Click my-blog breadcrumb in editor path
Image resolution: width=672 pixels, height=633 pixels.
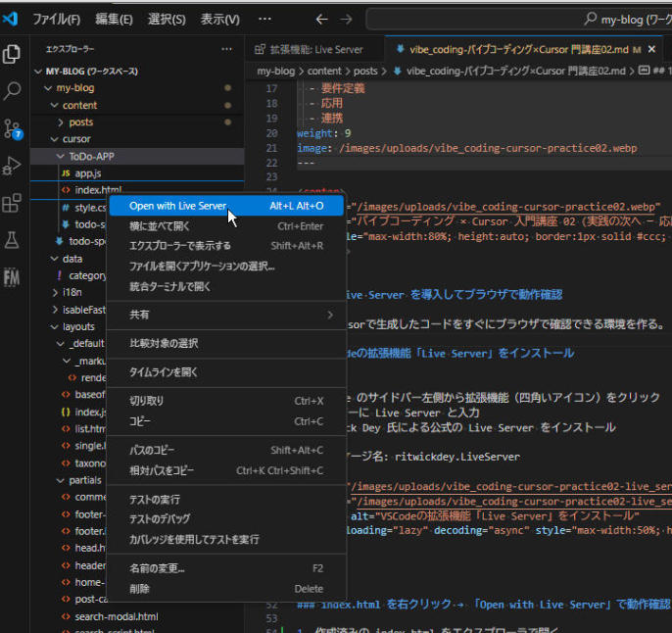[x=273, y=71]
